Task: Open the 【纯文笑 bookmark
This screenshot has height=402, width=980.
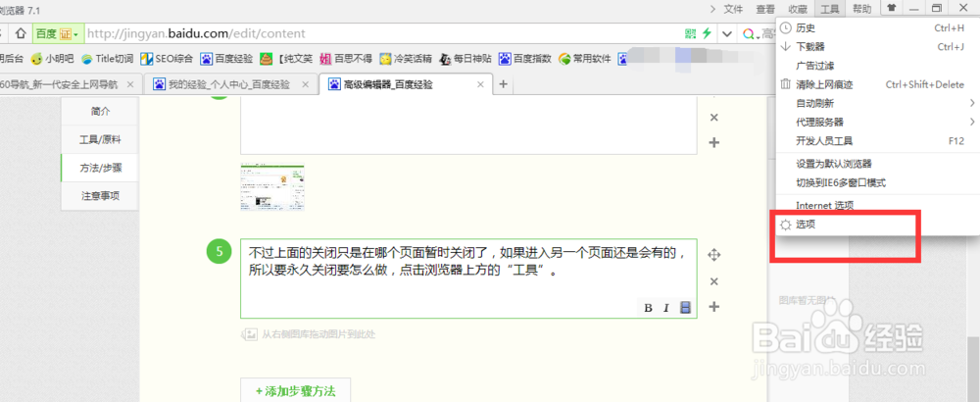Action: tap(286, 60)
